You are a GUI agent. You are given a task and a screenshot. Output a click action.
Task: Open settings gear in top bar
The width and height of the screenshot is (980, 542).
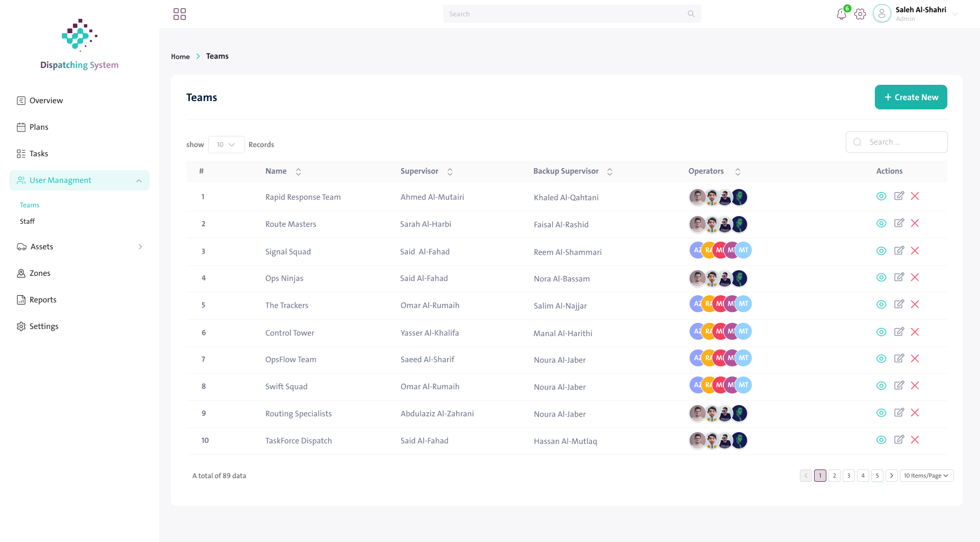pyautogui.click(x=860, y=14)
